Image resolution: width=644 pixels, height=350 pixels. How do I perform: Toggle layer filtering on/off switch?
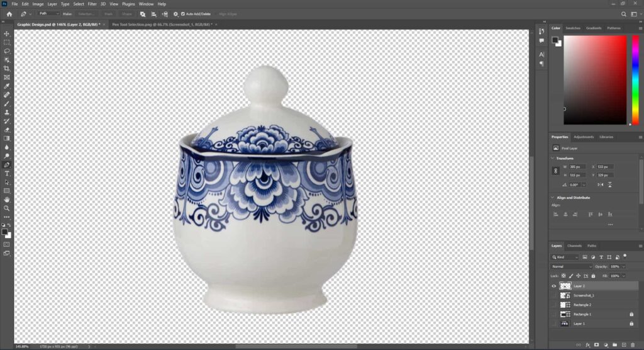click(x=625, y=256)
